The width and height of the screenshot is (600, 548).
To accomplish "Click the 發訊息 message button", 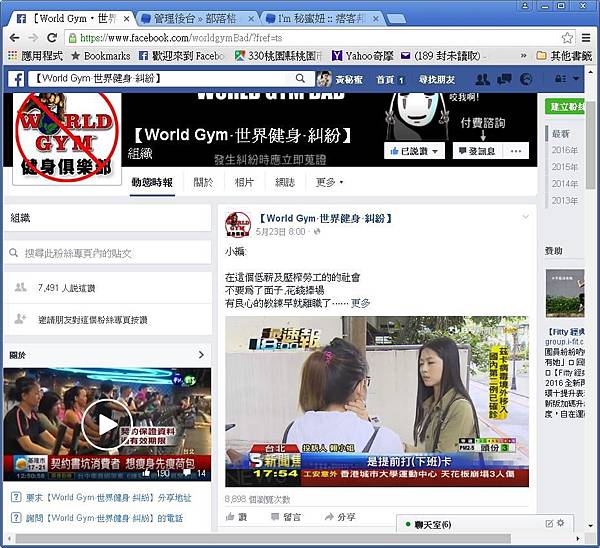I will click(x=477, y=151).
